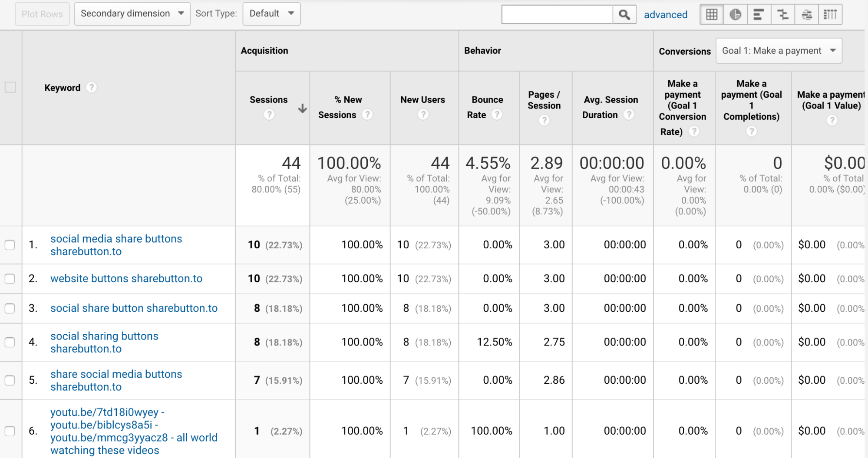Switch to the Percentage pie chart view
Image resolution: width=868 pixels, height=458 pixels.
point(735,14)
